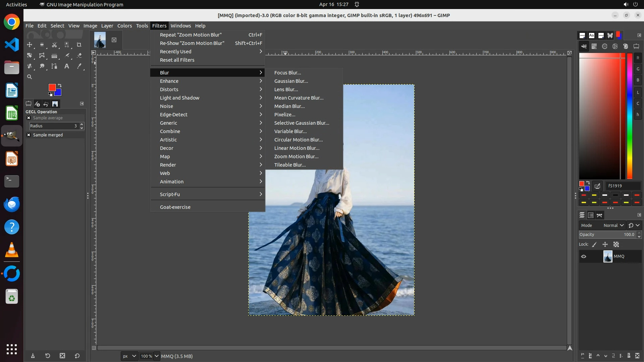Swap foreground and background colors

[x=60, y=85]
